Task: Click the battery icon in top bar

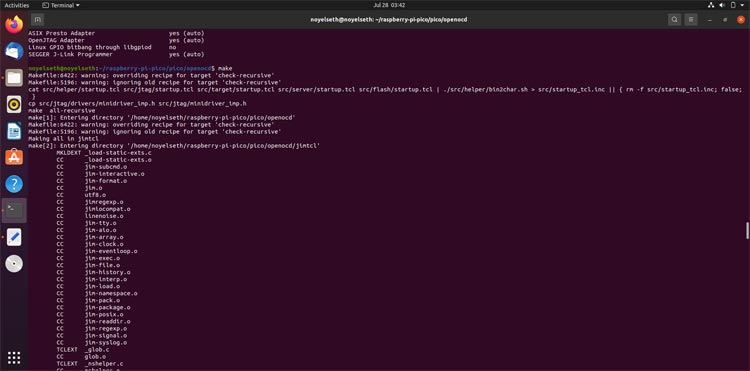Action: point(733,5)
